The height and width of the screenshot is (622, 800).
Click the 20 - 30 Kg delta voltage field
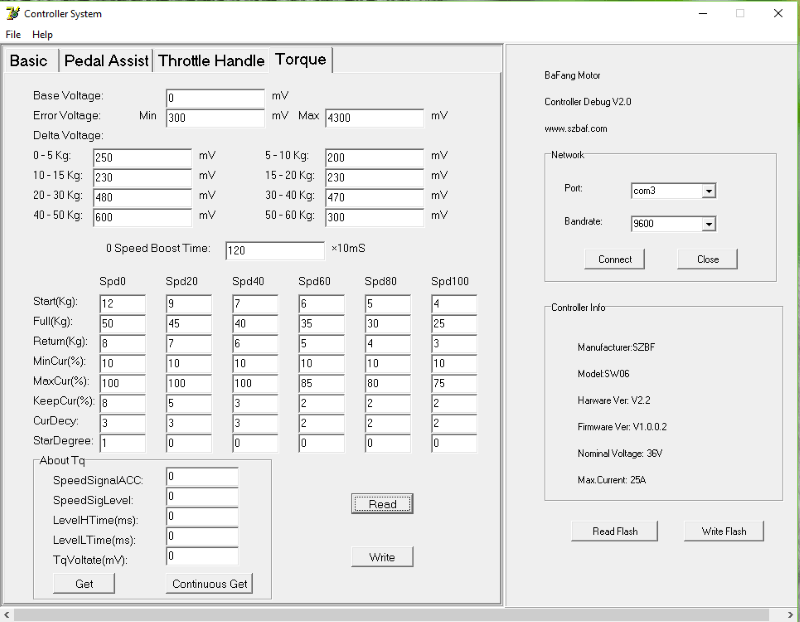point(142,197)
